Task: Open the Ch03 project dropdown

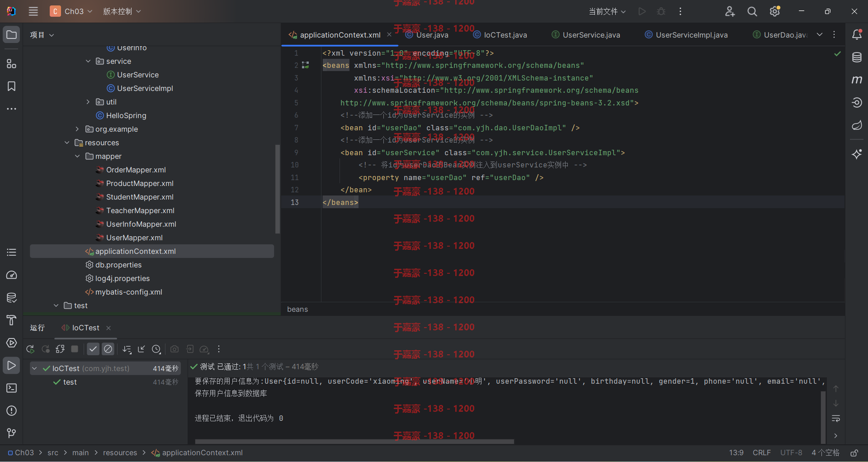Action: (x=71, y=11)
